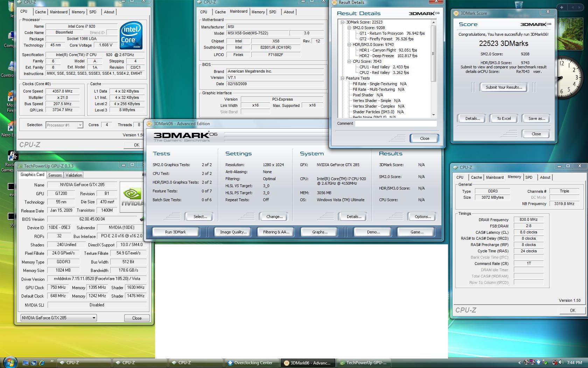Click the sidebar previous gadgets arrow
The width and height of the screenshot is (588, 368).
click(x=572, y=7)
